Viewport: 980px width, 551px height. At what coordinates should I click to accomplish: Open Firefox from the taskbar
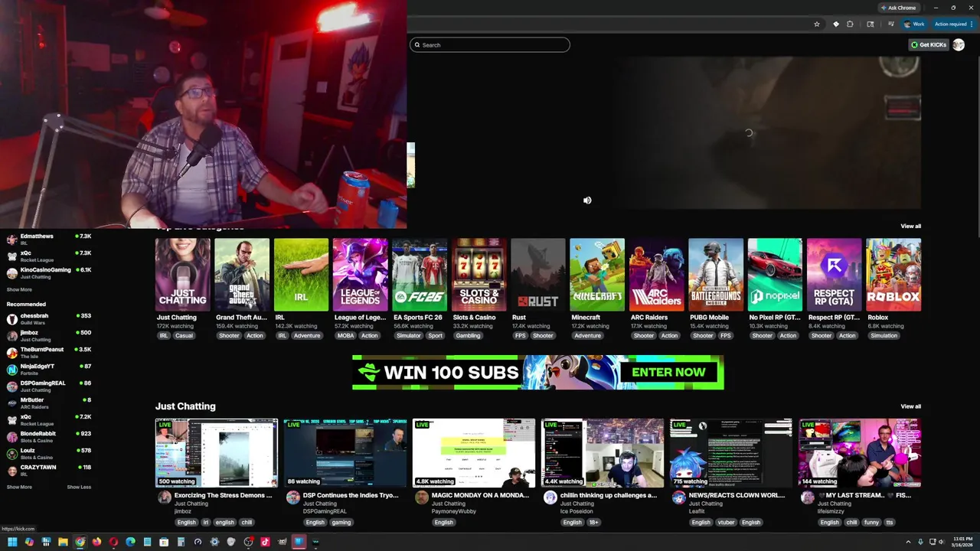click(96, 542)
